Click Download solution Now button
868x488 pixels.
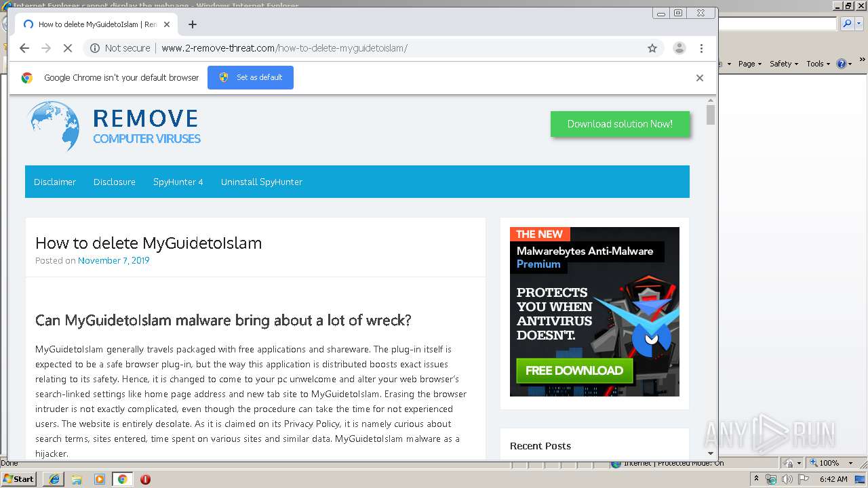pyautogui.click(x=620, y=124)
